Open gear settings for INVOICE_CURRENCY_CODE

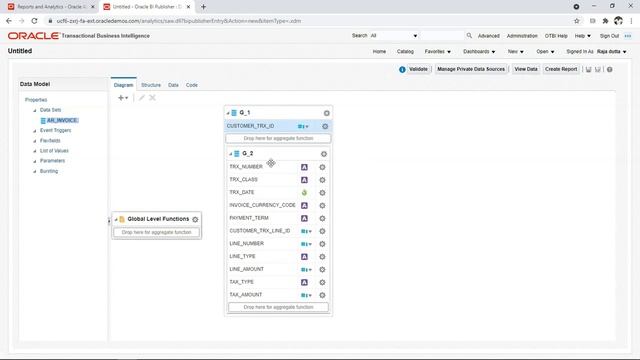point(322,205)
